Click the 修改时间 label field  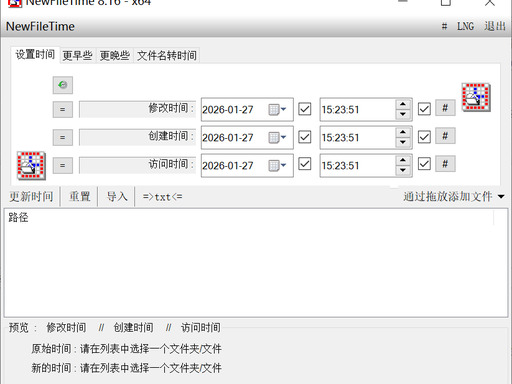pyautogui.click(x=137, y=109)
